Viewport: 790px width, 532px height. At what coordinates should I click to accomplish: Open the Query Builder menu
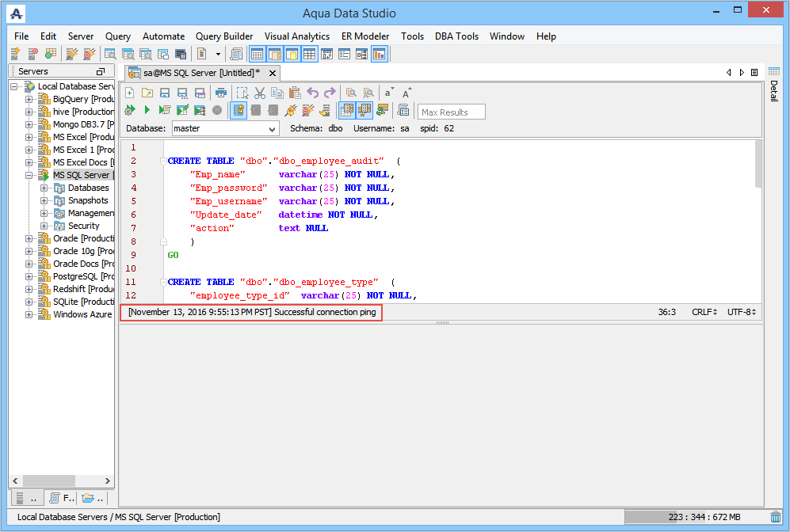[x=224, y=36]
